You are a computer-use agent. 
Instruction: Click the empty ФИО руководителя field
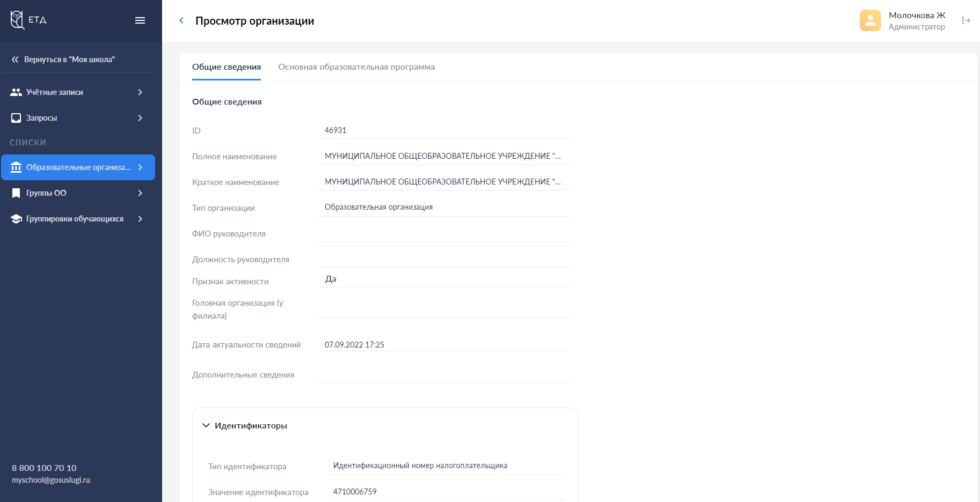tap(445, 233)
